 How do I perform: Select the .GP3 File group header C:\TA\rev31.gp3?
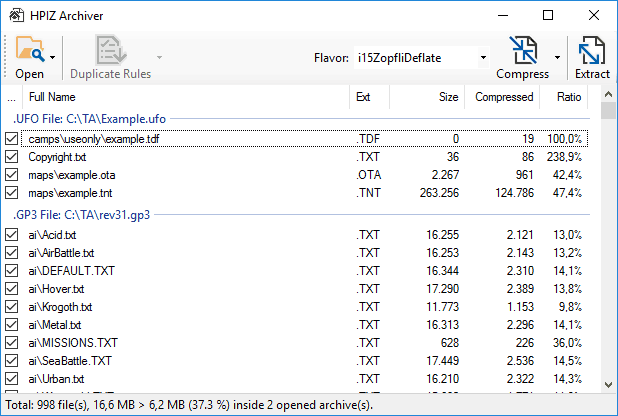pos(82,215)
